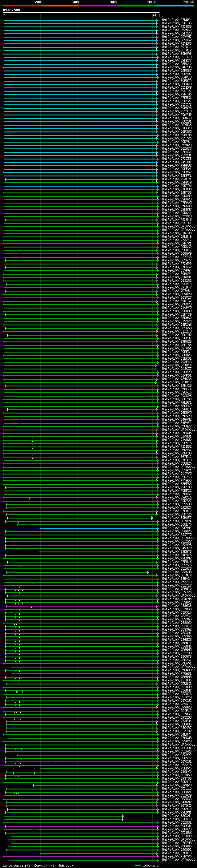197x868 pixels.
Task: Click the cyan alignment bar for UniRef100_C0P9H4
Action: click(x=99, y=528)
